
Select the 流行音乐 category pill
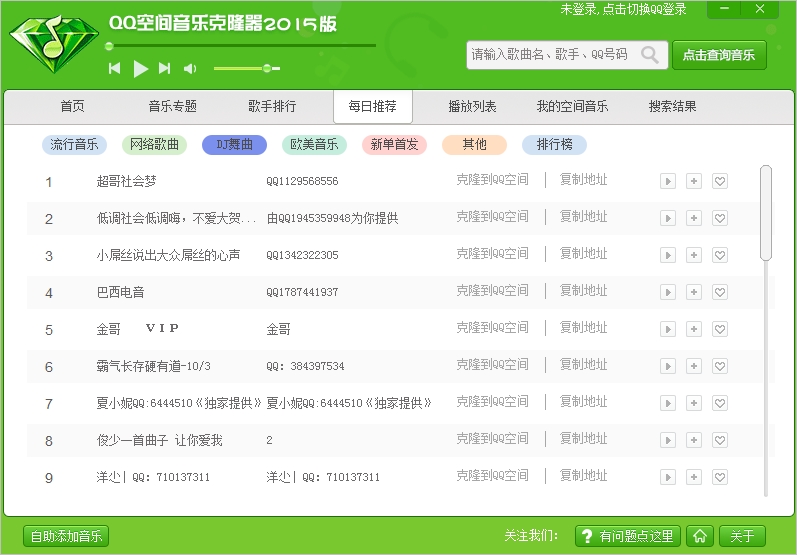coord(74,144)
